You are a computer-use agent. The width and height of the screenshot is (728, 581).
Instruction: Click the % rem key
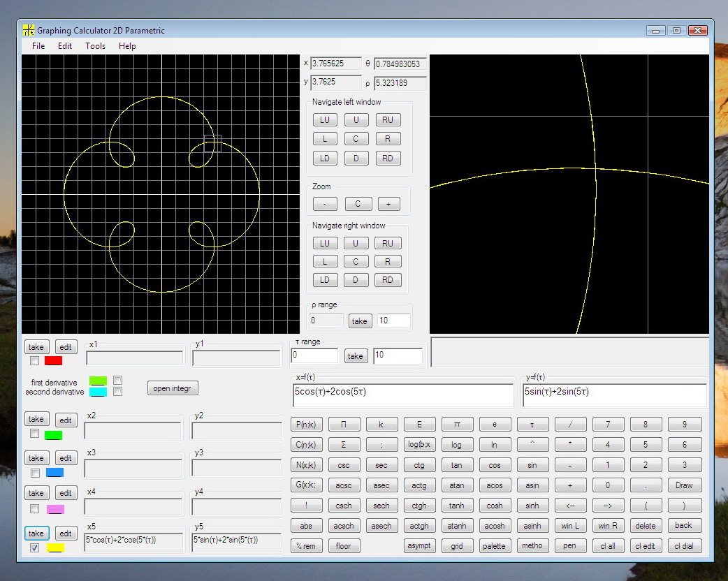[x=306, y=545]
